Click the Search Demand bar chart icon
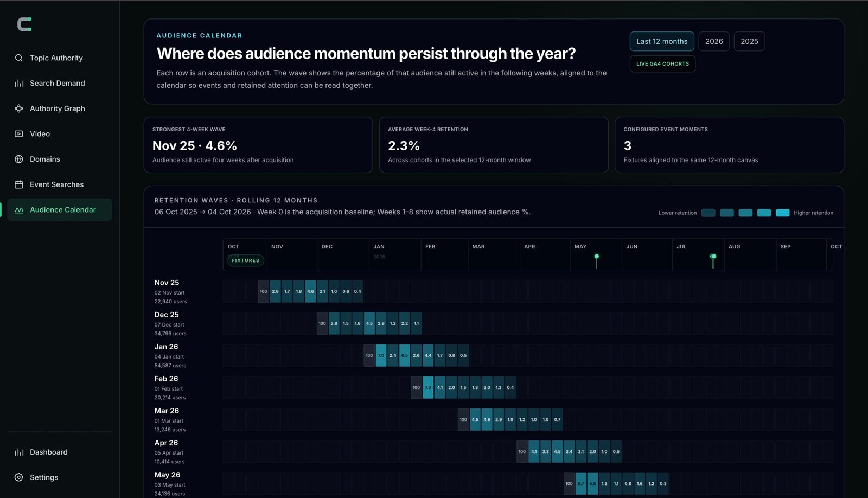 coord(19,83)
